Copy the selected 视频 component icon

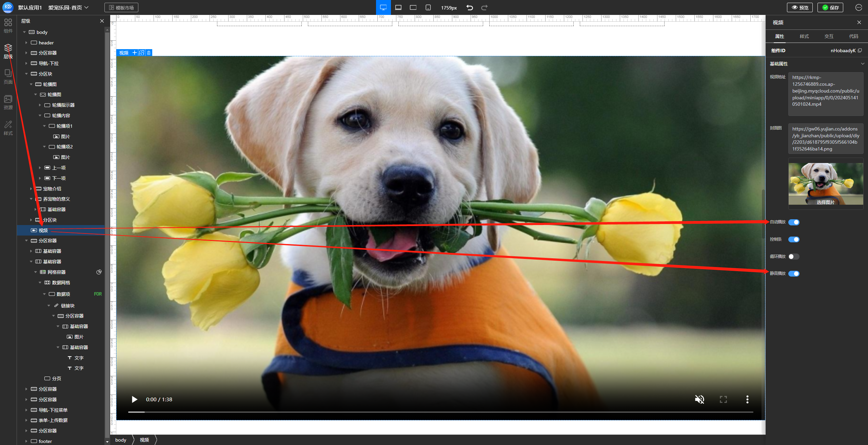[142, 53]
